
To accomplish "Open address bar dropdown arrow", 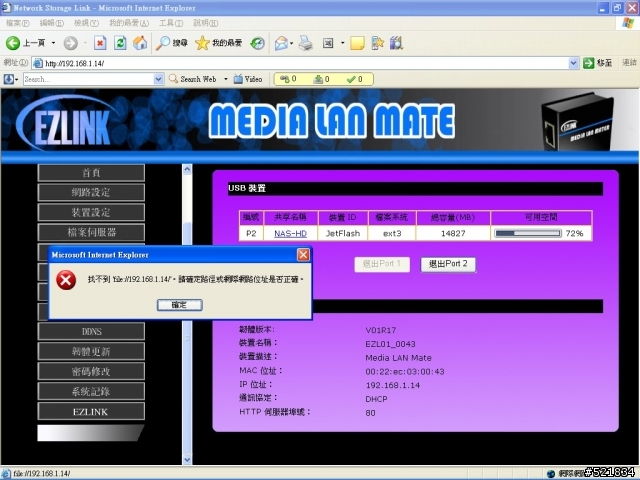I will pyautogui.click(x=573, y=63).
